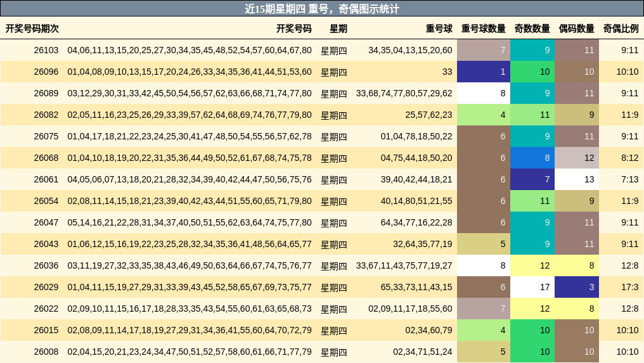Click the dark blue repeat-count cell 1 in row 26096
Viewport: 644px width, 363px height.
[x=484, y=72]
